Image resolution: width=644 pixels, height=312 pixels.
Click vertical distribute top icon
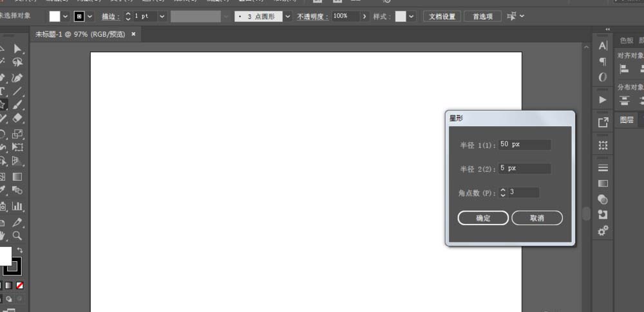(624, 100)
